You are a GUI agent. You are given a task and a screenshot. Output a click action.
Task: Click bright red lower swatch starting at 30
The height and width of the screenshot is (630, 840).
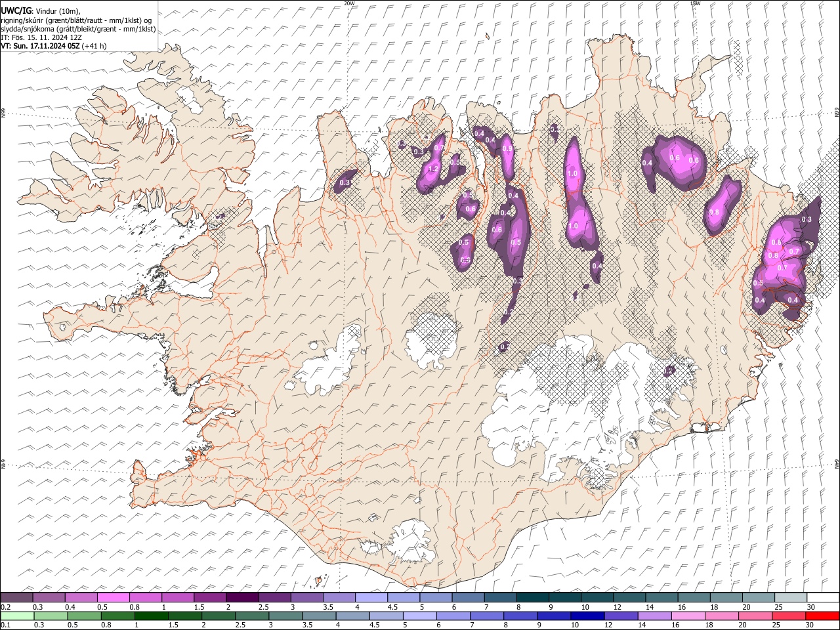point(822,616)
